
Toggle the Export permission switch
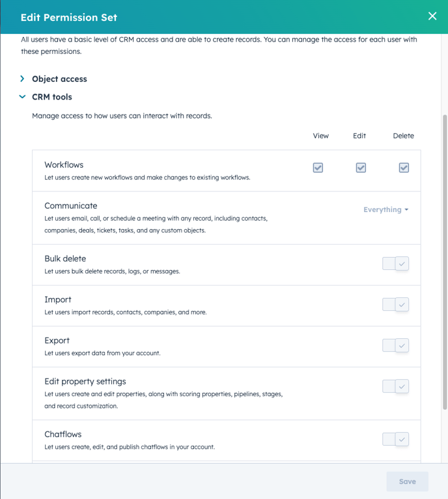(395, 345)
